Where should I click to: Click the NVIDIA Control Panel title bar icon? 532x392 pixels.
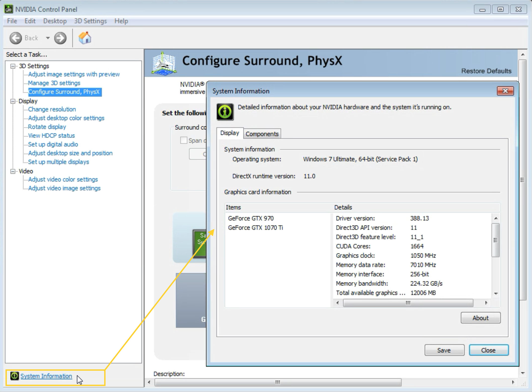[9, 9]
